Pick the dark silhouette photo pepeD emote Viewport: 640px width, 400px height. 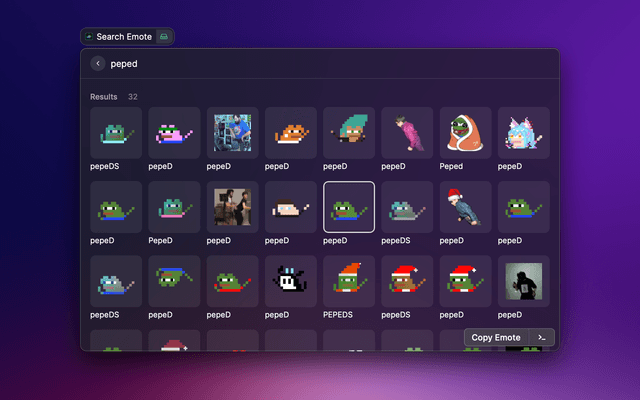524,281
